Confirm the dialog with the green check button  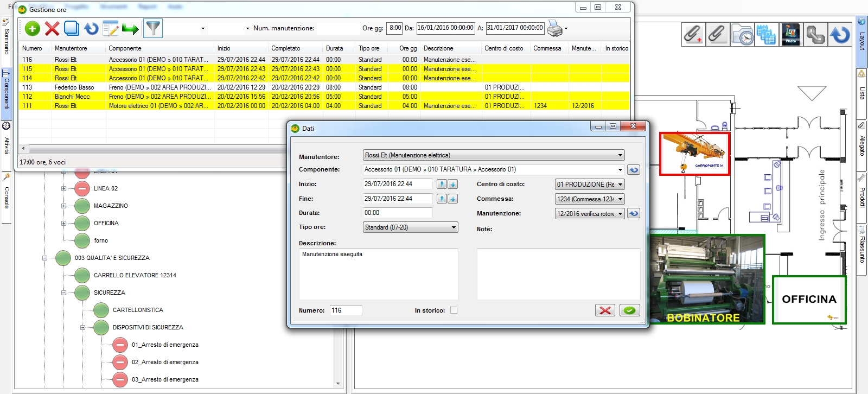pos(629,310)
